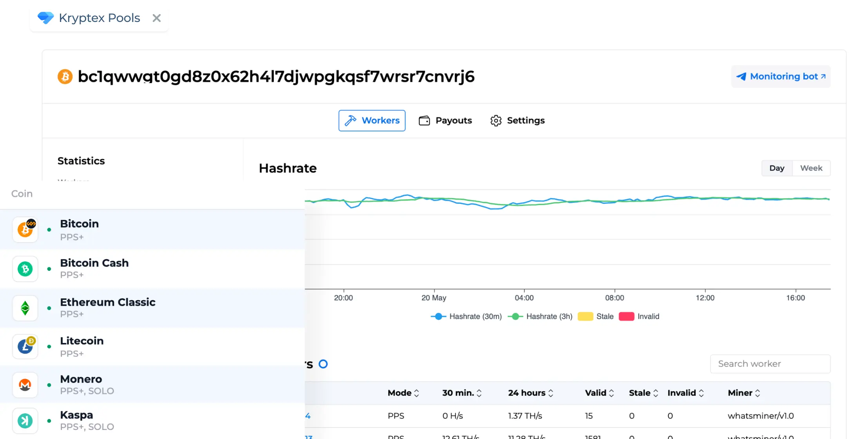Sort workers by Miner column

click(x=744, y=393)
